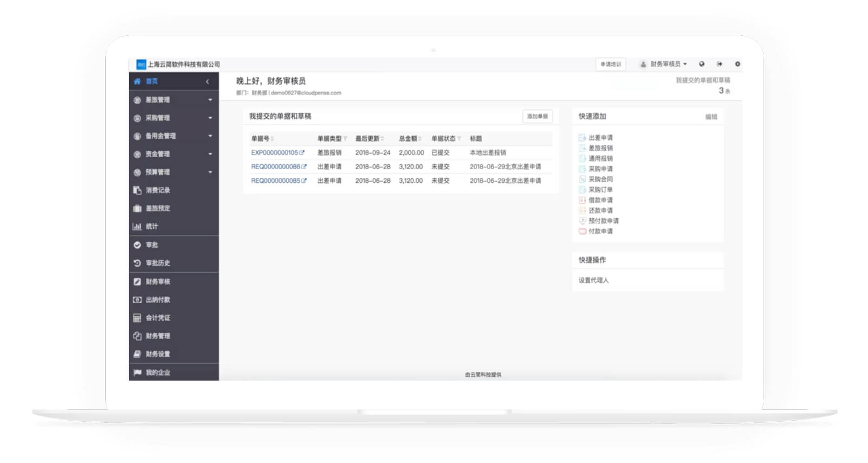868x463 pixels.
Task: Open document link REQ0000000086
Action: click(x=275, y=166)
